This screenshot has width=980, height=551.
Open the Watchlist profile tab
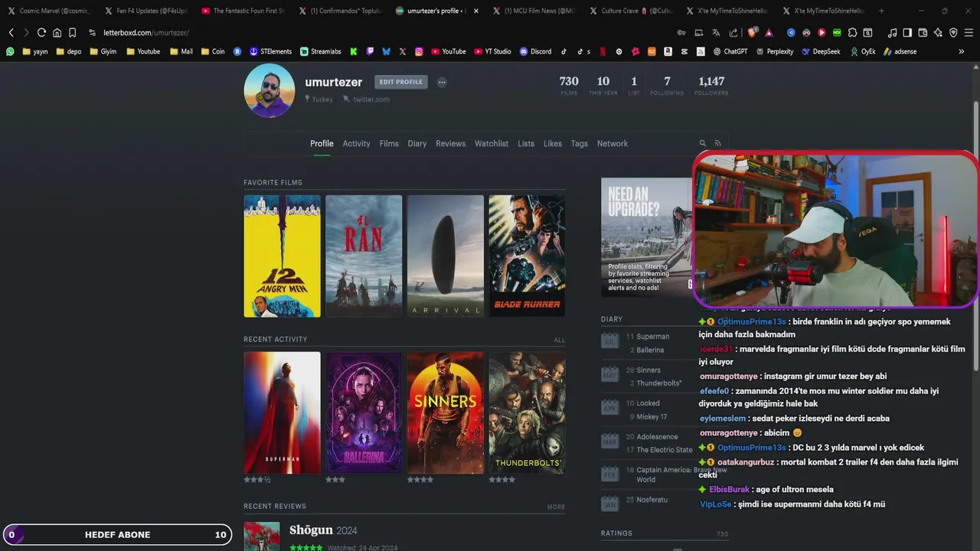coord(492,143)
